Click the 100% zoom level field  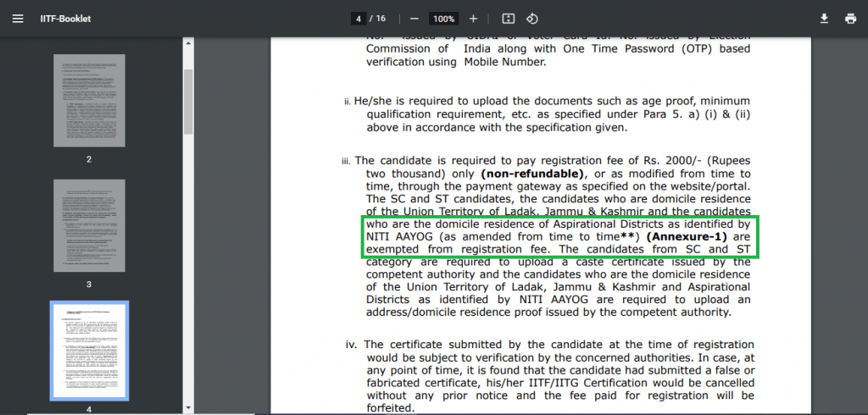[x=444, y=19]
